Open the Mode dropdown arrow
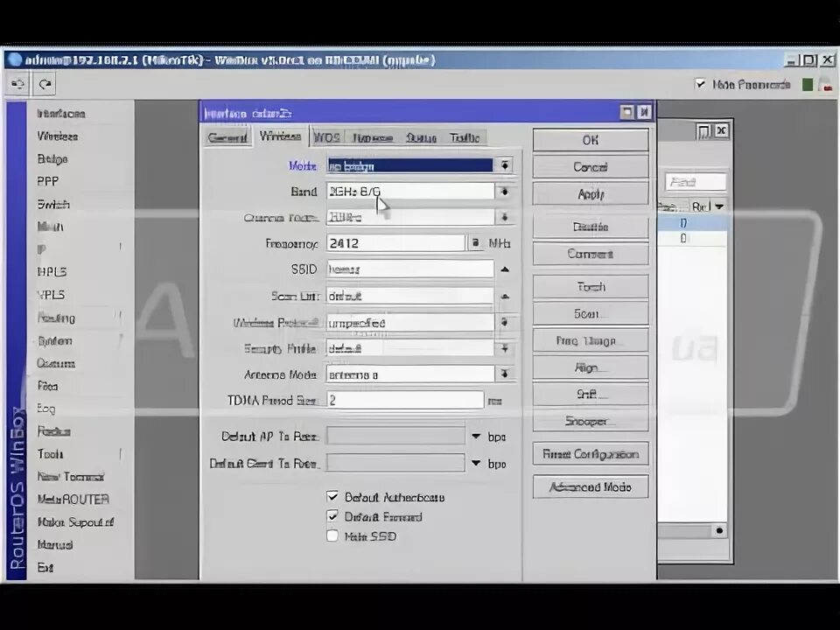840x630 pixels. pyautogui.click(x=505, y=165)
